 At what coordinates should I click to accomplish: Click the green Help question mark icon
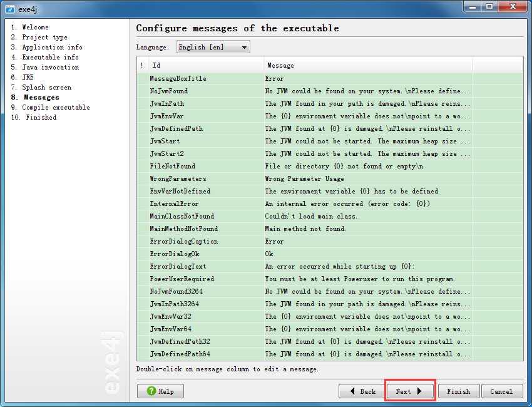coord(151,391)
